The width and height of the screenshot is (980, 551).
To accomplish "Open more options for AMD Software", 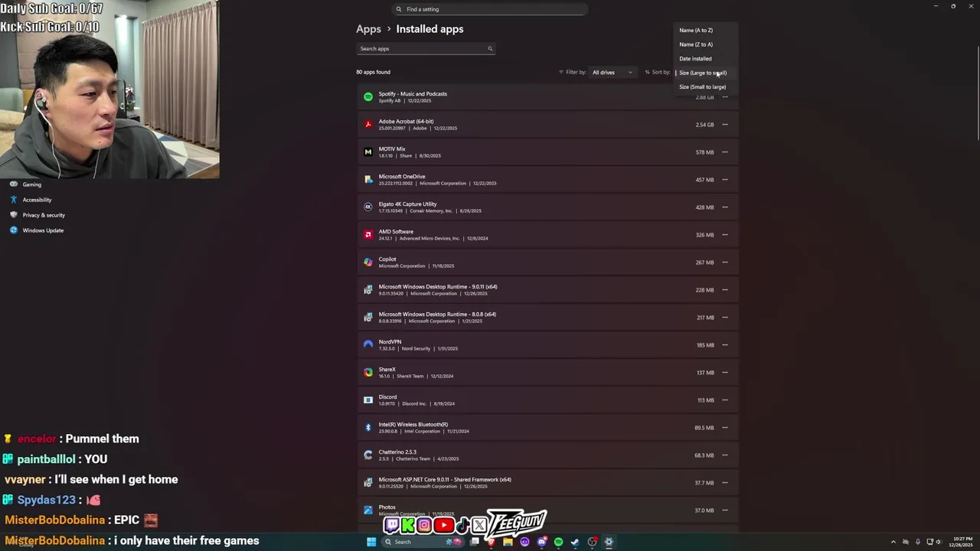I will click(x=725, y=235).
